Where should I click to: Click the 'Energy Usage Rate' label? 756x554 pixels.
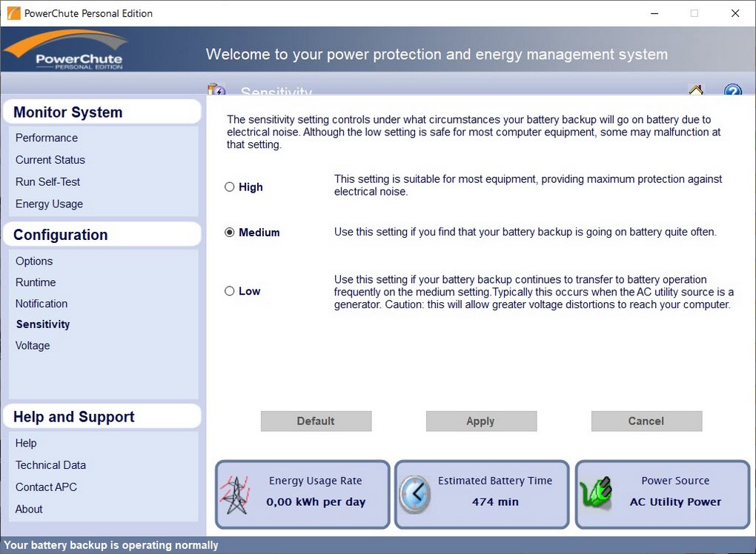(315, 481)
